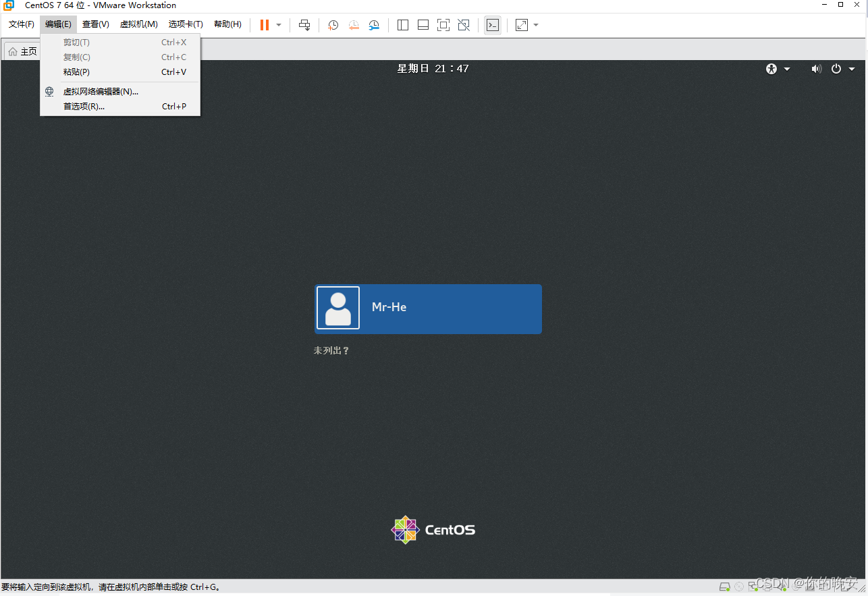Expand the system menu arrow beside power icon
Image resolution: width=868 pixels, height=596 pixels.
point(852,69)
